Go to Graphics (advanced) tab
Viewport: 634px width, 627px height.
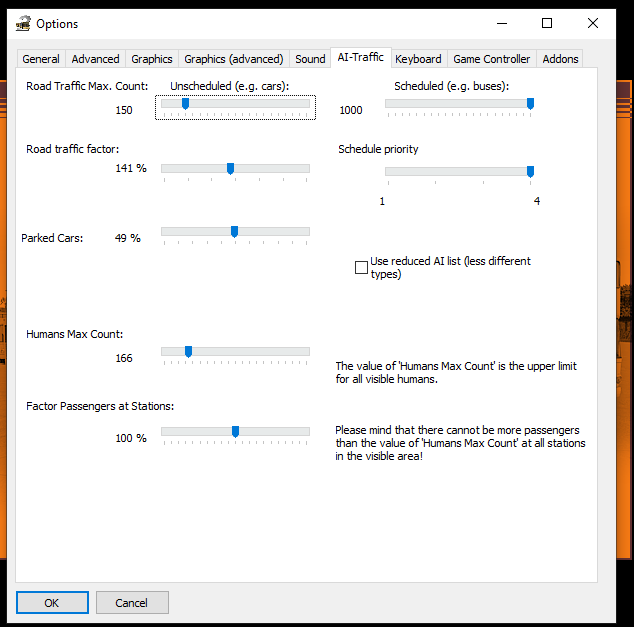click(234, 59)
